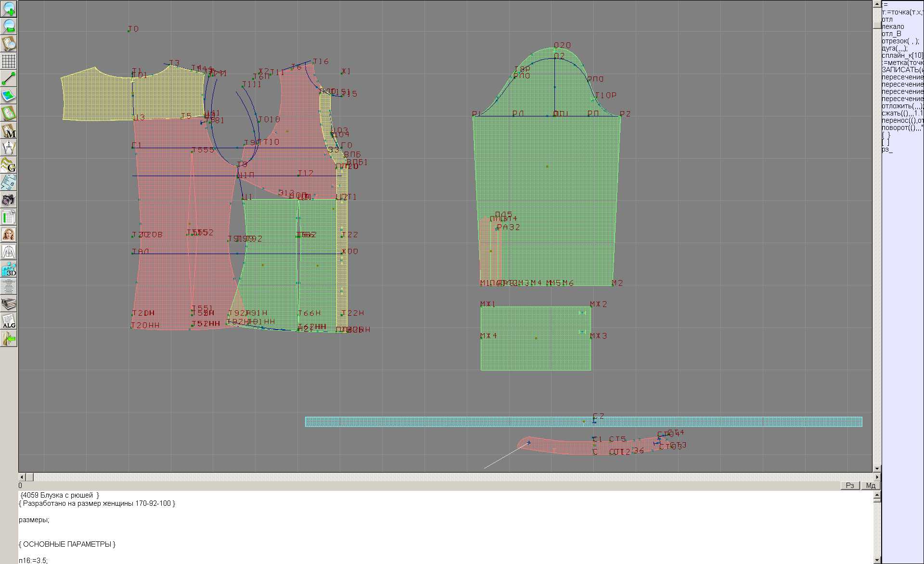
Task: Click the exit door arrow icon
Action: [x=9, y=339]
